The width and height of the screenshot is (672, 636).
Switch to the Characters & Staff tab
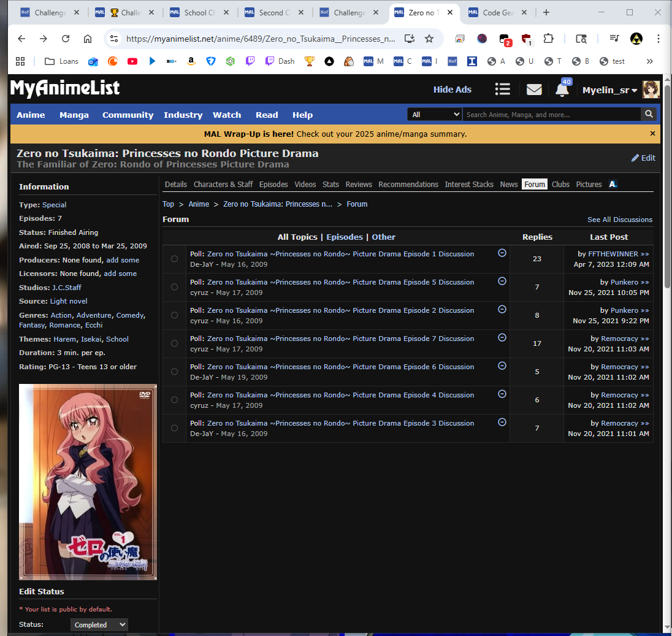[223, 184]
